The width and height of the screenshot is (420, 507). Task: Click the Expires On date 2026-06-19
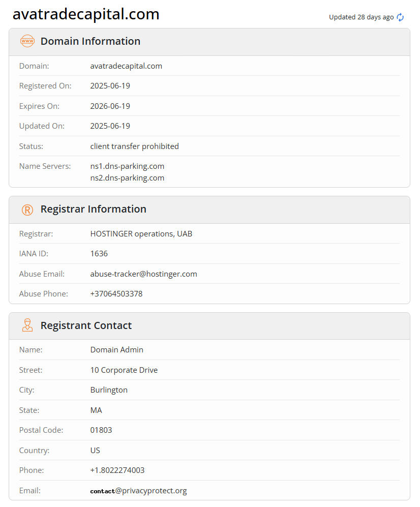110,106
